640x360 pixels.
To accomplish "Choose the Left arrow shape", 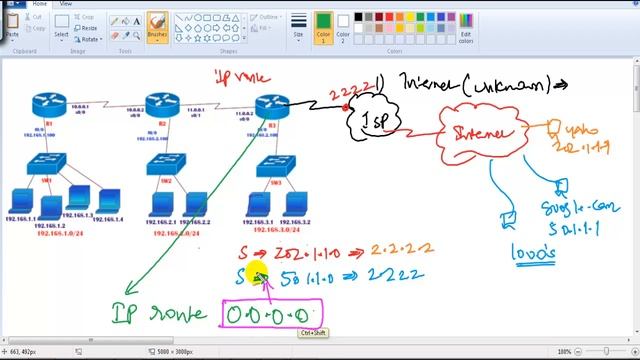I will coord(226,28).
